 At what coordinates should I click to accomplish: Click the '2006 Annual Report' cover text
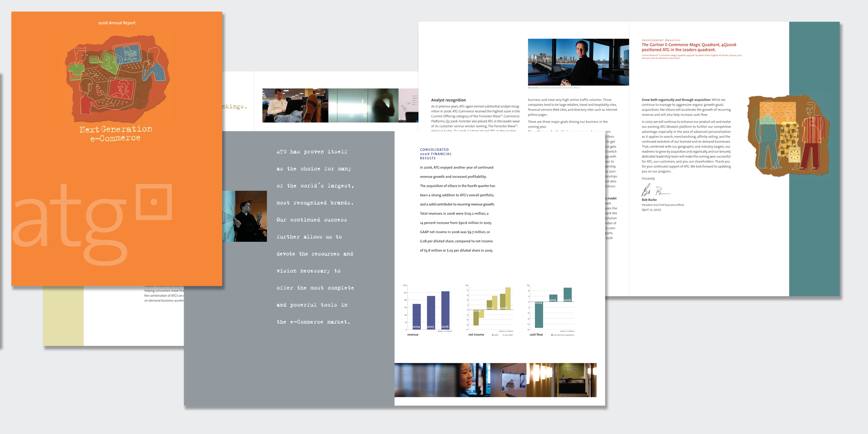117,23
